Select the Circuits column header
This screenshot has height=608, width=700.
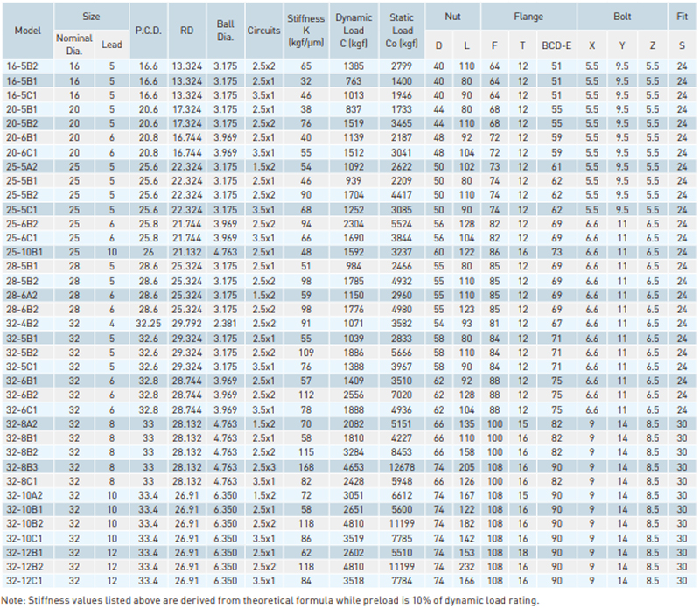coord(263,30)
